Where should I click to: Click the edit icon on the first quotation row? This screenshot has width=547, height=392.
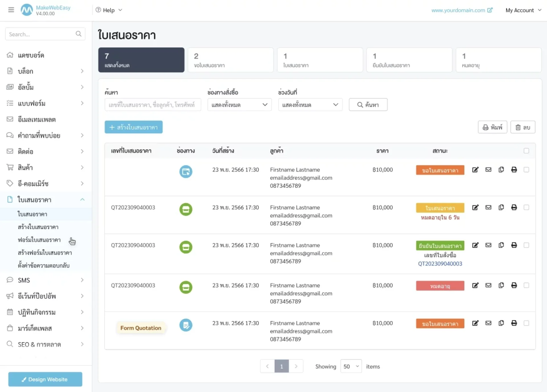(x=475, y=170)
